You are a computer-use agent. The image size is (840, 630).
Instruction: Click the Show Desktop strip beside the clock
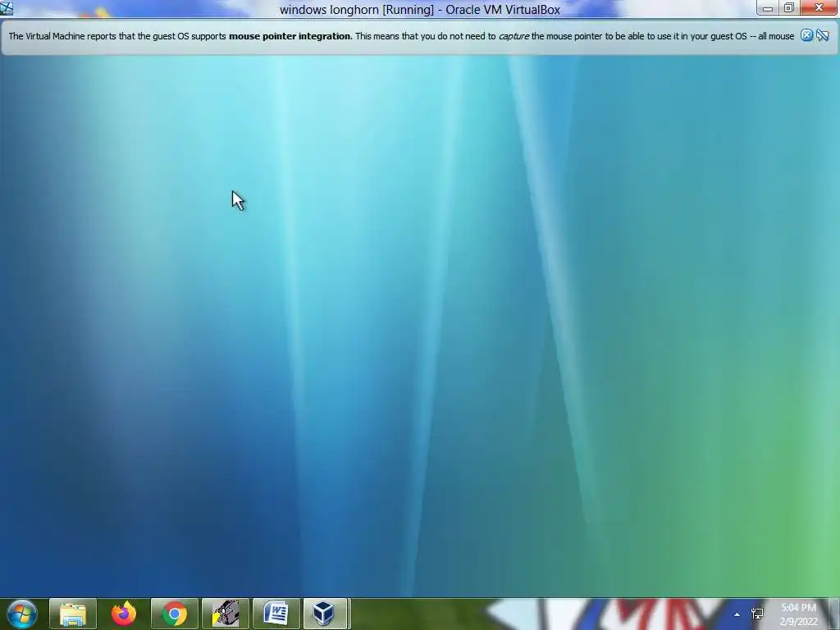tap(834, 614)
